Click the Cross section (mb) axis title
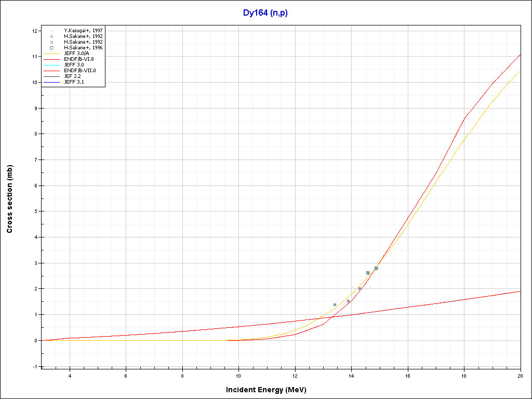532x399 pixels. tap(10, 199)
